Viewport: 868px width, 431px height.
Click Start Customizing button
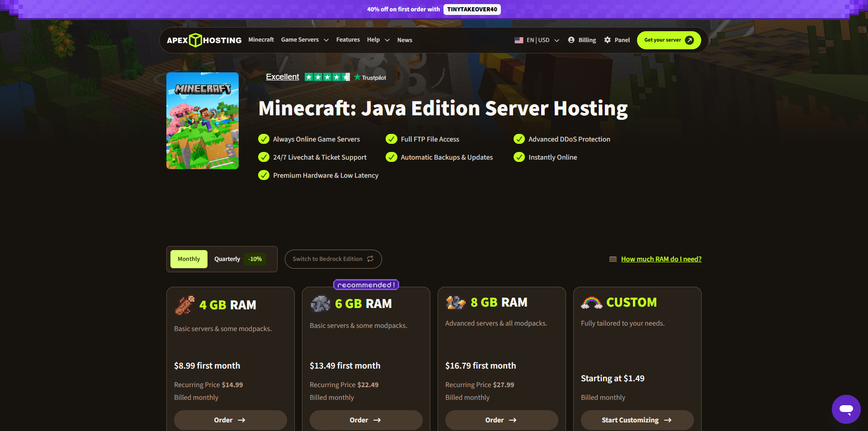click(x=637, y=420)
